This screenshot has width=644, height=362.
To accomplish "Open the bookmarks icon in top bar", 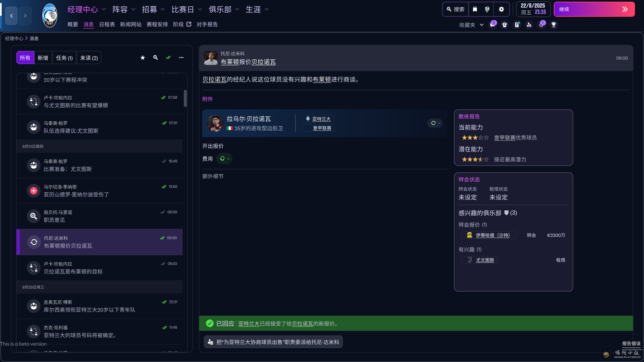I will point(475,9).
